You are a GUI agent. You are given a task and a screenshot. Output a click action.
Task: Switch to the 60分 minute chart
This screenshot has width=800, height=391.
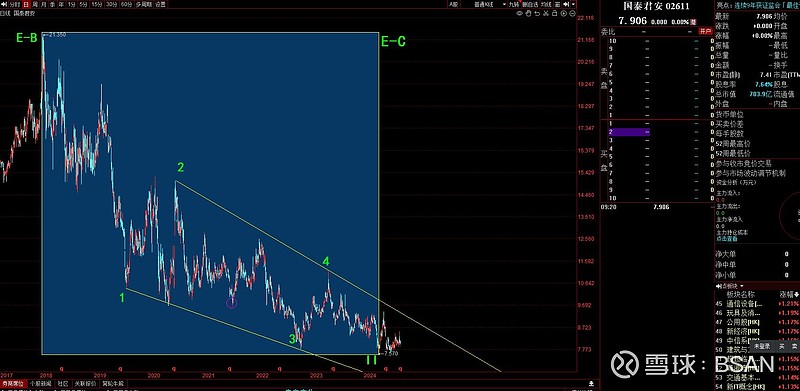tap(126, 5)
